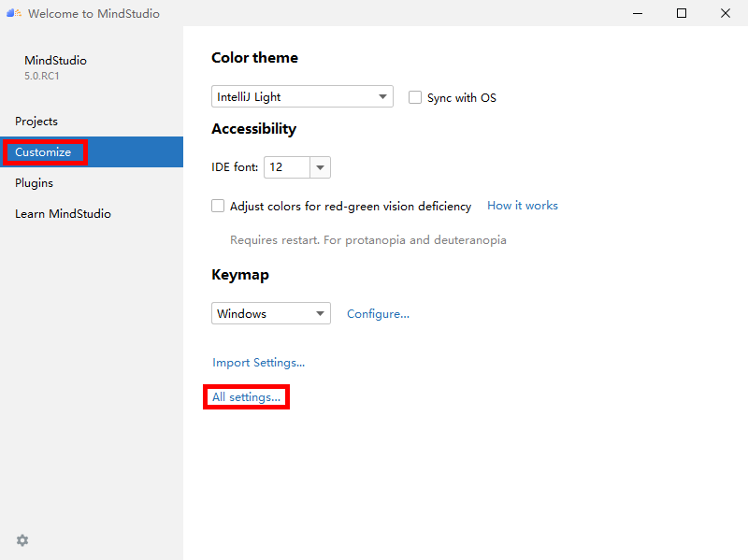Enable Sync with OS checkbox
The image size is (748, 560).
point(415,97)
